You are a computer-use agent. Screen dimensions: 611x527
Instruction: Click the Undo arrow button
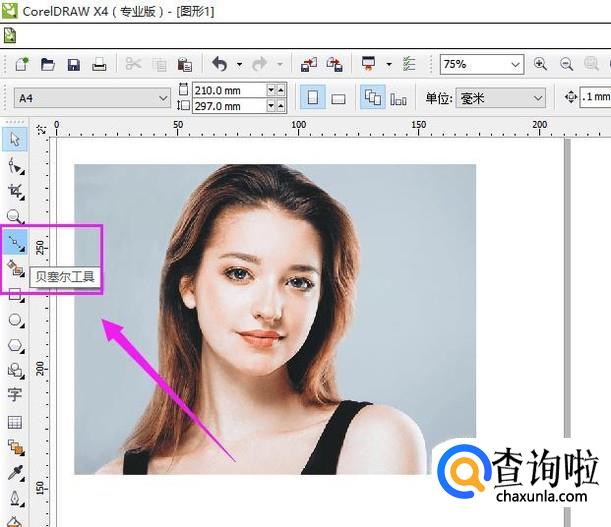(219, 64)
